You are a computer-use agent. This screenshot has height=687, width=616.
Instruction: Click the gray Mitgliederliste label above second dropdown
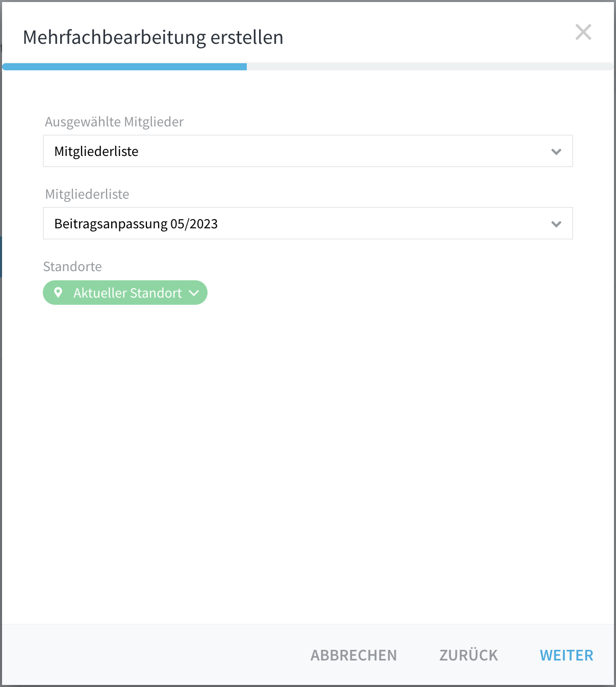[87, 194]
